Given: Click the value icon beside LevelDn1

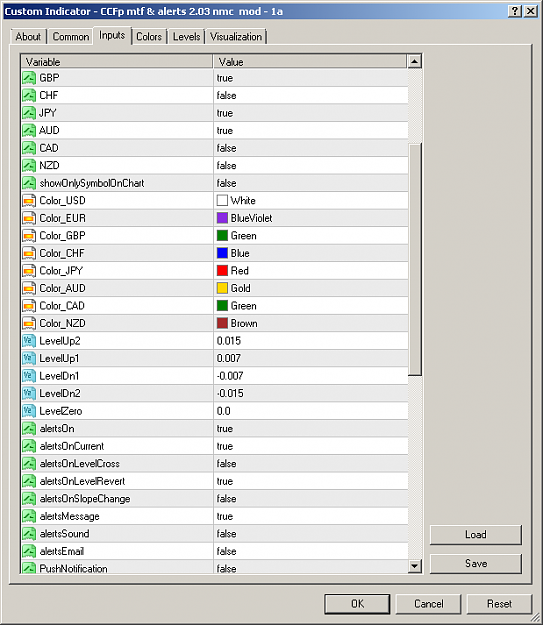Looking at the screenshot, I should [x=29, y=376].
